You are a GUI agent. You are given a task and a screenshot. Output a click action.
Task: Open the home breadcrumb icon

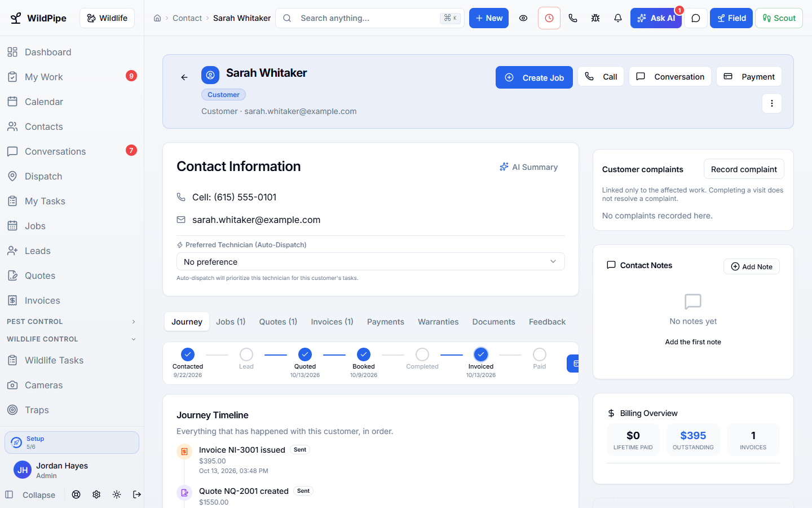point(157,18)
